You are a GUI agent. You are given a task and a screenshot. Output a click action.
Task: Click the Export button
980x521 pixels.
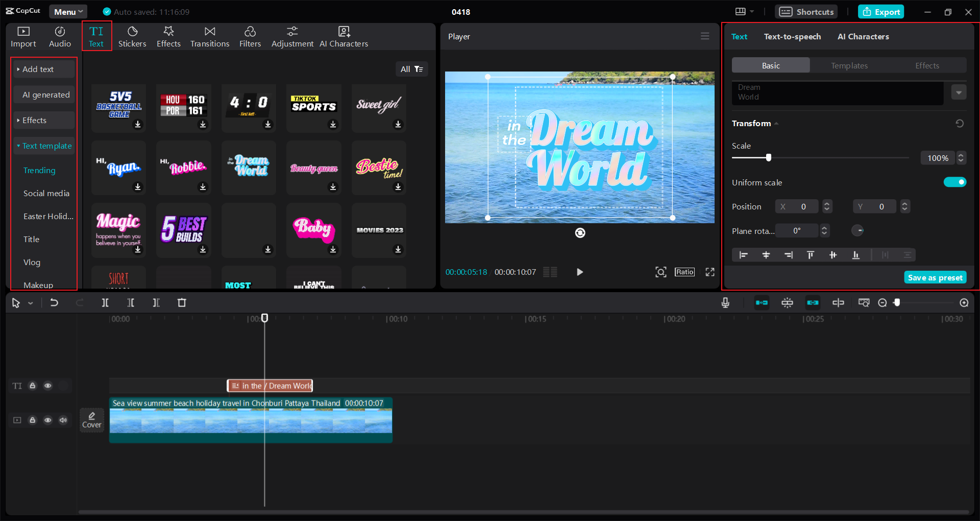(880, 11)
